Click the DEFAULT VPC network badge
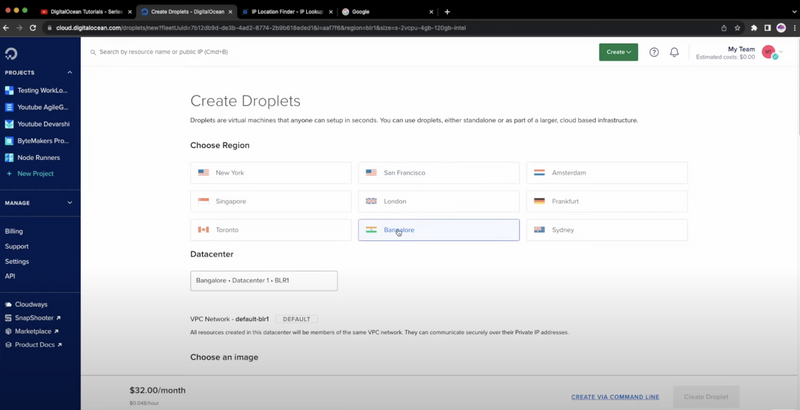 [x=296, y=319]
